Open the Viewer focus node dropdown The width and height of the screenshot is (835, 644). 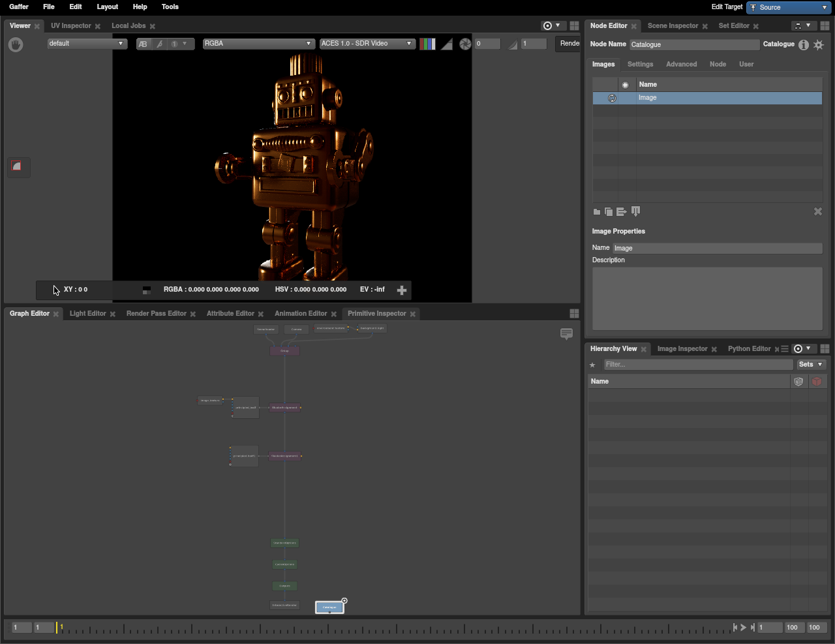click(552, 25)
